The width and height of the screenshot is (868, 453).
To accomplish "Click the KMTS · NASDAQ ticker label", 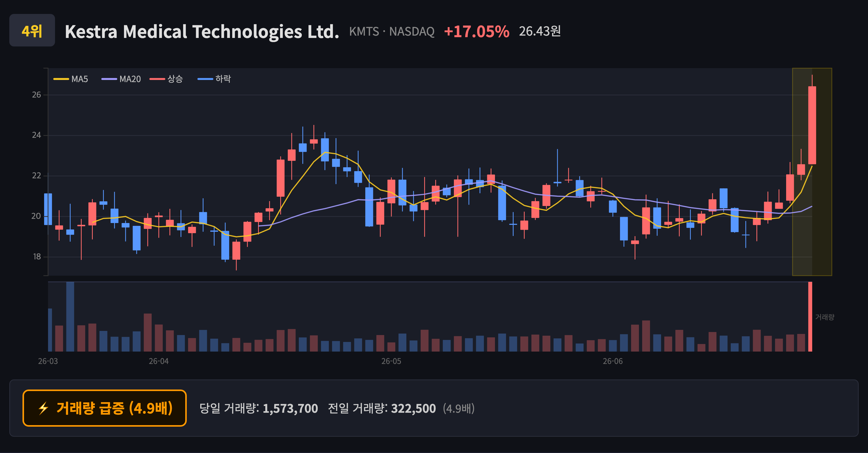I will pyautogui.click(x=392, y=32).
